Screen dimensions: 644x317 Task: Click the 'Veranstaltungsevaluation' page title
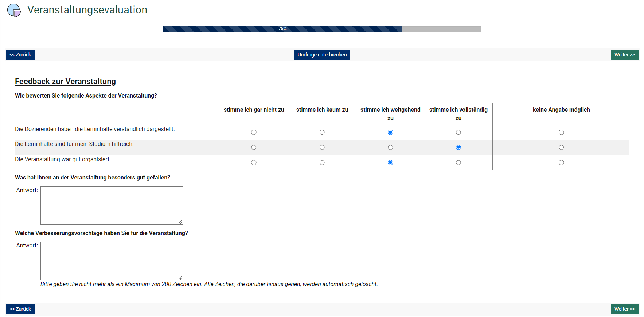coord(87,10)
